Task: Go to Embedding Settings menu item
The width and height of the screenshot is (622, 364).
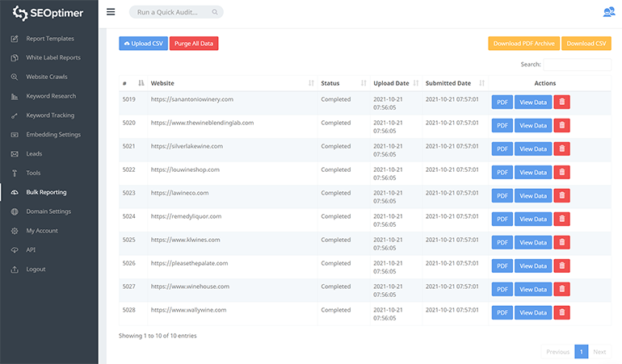Action: (53, 135)
